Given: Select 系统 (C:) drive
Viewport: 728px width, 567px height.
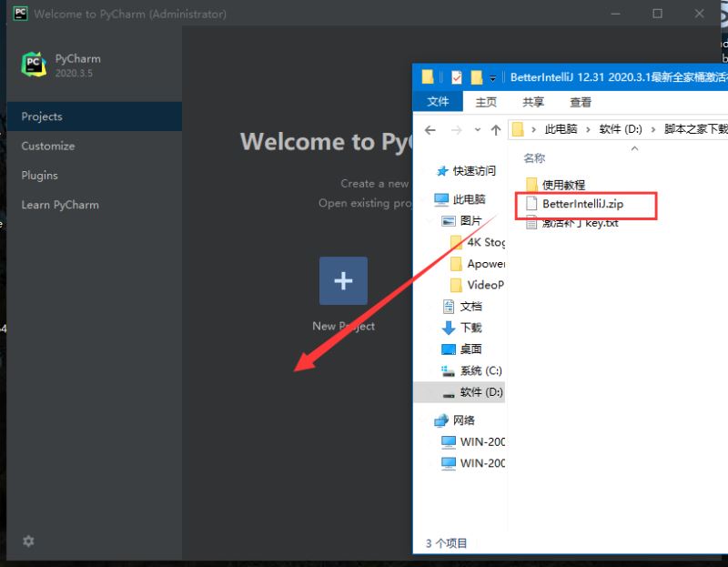Looking at the screenshot, I should click(480, 370).
